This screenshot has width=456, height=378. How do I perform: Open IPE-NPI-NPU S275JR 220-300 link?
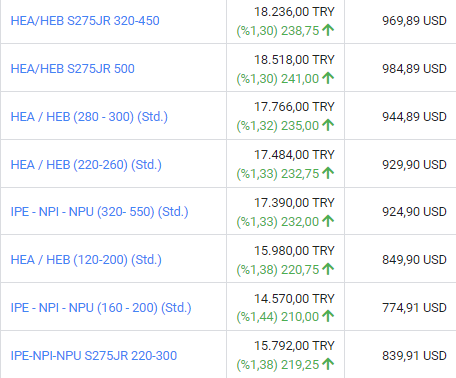[x=94, y=356]
